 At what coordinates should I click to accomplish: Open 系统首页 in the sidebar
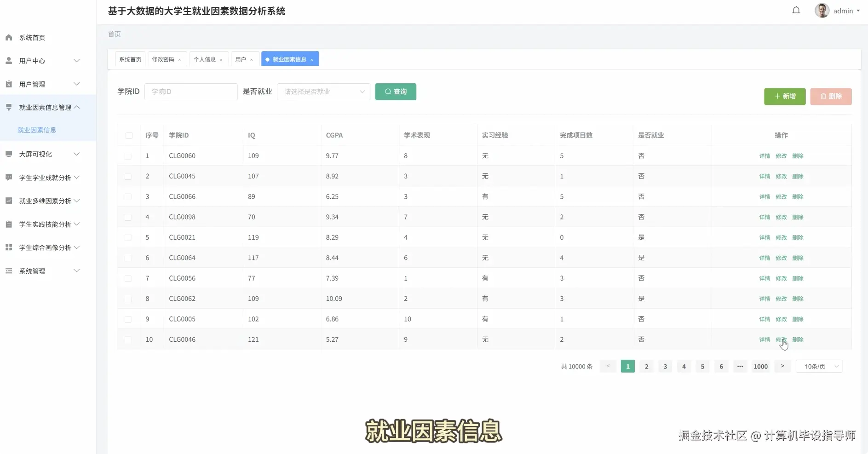click(32, 37)
